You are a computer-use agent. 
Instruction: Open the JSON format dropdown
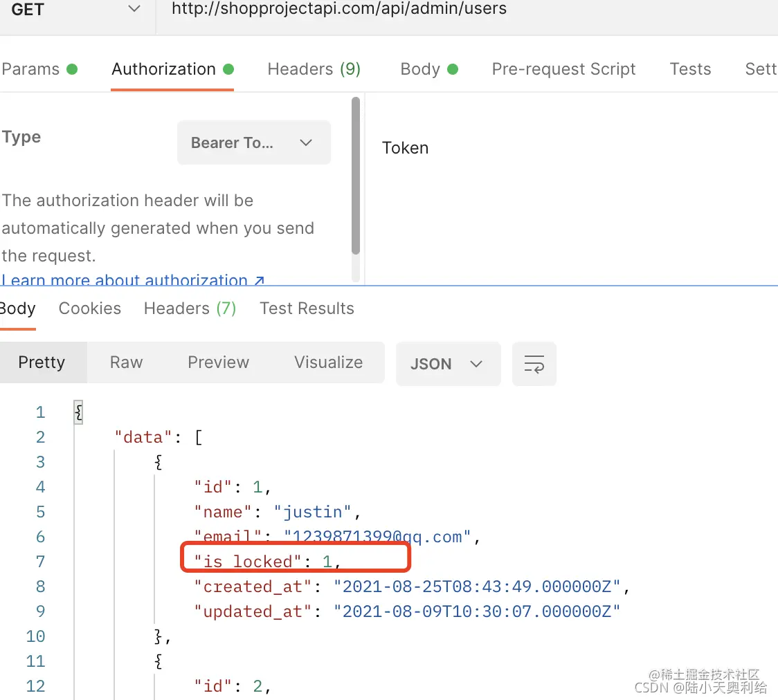pos(448,364)
